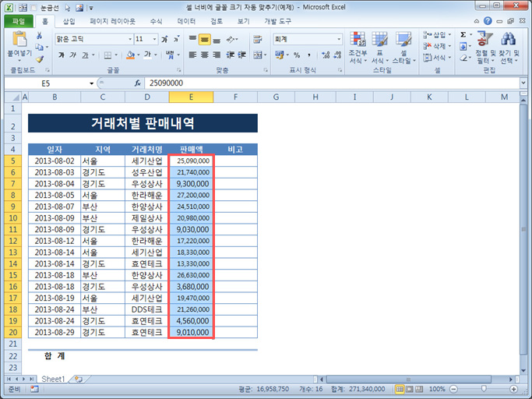Click the increase indent icon
This screenshot has width=532, height=399.
tap(242, 55)
